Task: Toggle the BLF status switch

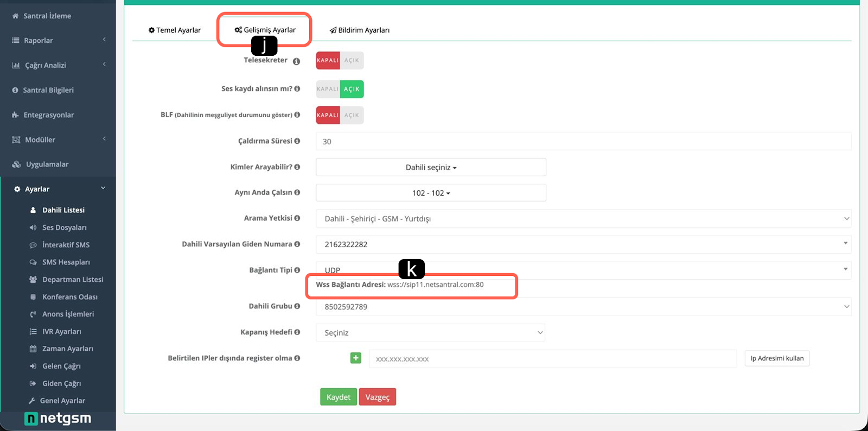Action: click(x=340, y=115)
